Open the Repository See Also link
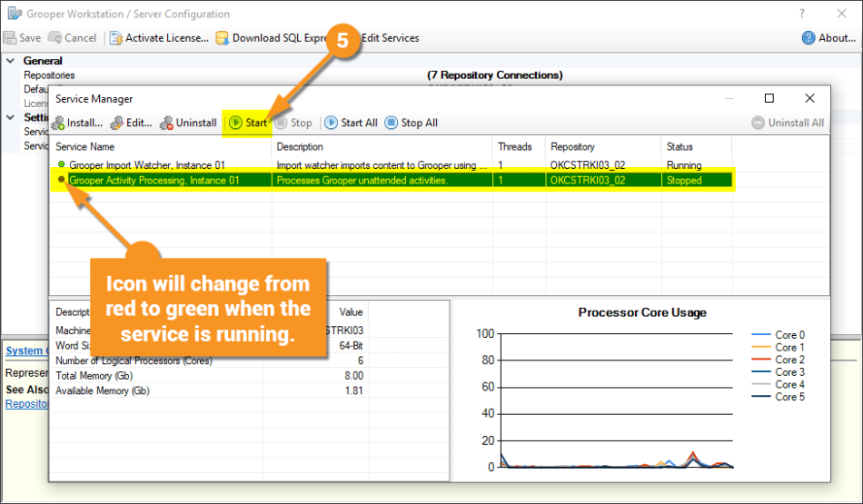This screenshot has height=504, width=863. click(27, 404)
